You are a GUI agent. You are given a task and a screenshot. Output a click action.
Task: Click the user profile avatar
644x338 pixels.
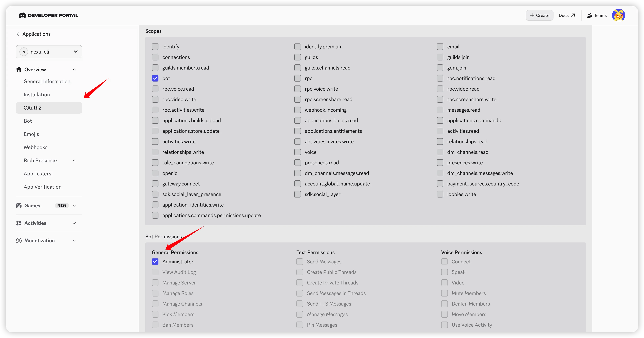click(x=619, y=15)
